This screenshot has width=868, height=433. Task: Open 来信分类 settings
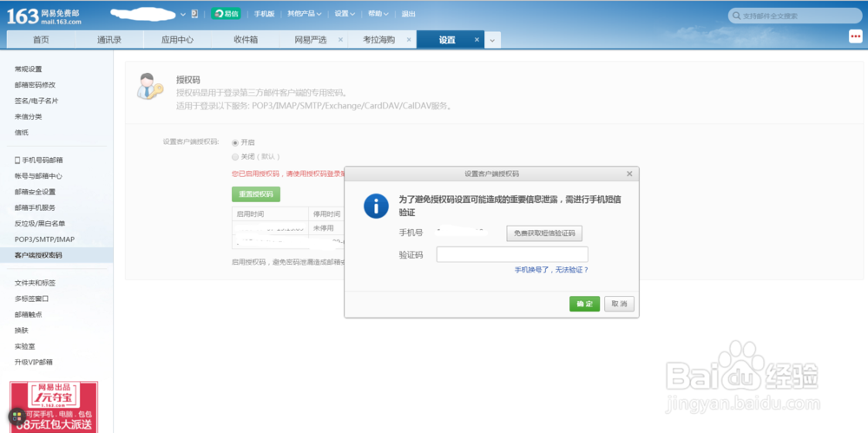click(x=29, y=117)
